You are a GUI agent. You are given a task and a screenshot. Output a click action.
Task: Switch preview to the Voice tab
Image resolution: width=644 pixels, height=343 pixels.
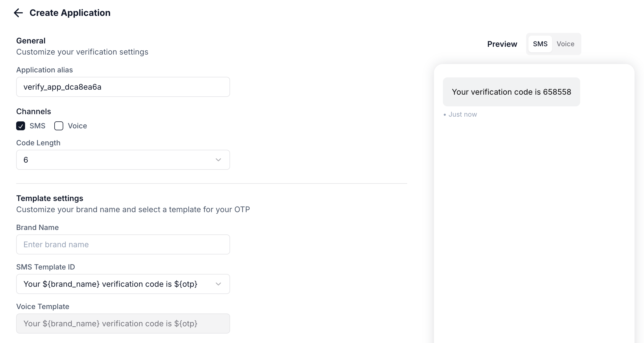(x=565, y=44)
